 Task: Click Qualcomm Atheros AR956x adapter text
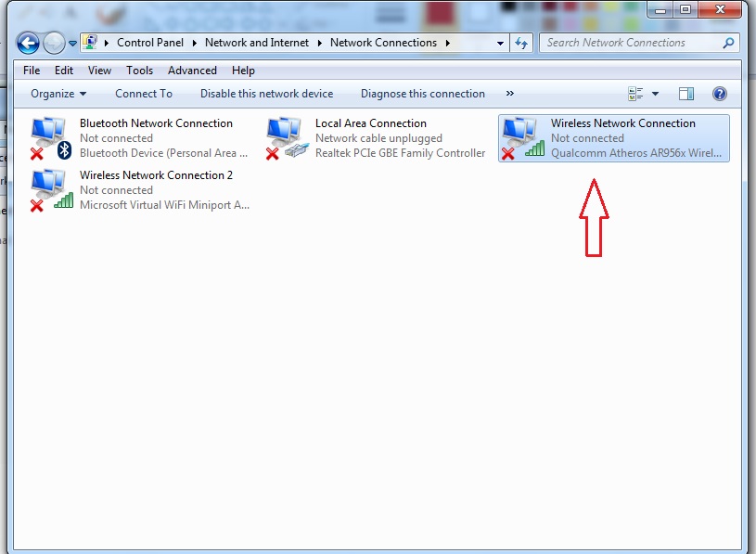636,153
